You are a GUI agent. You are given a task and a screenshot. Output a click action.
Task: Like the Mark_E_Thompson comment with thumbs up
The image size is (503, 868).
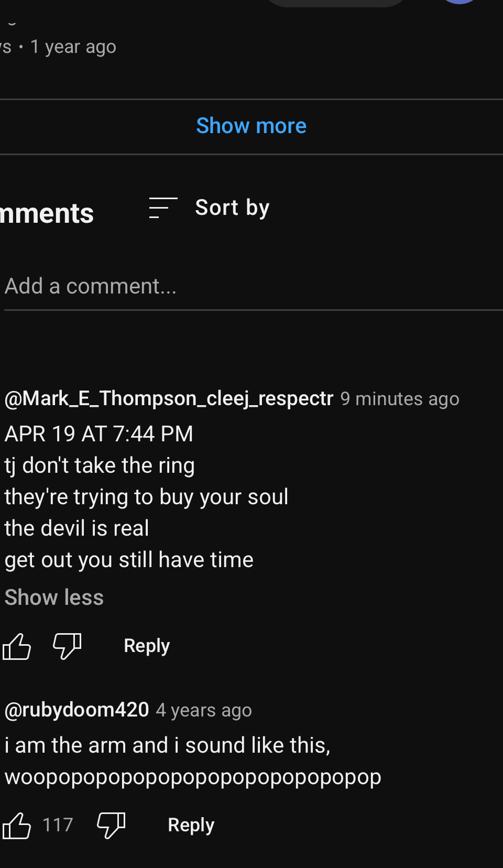(x=17, y=646)
